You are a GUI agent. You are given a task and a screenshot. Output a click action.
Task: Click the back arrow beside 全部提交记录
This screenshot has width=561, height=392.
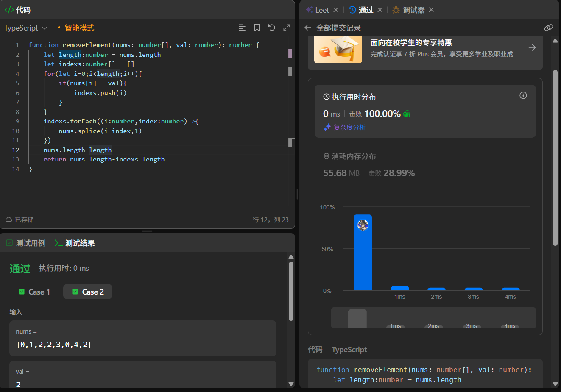tap(308, 28)
